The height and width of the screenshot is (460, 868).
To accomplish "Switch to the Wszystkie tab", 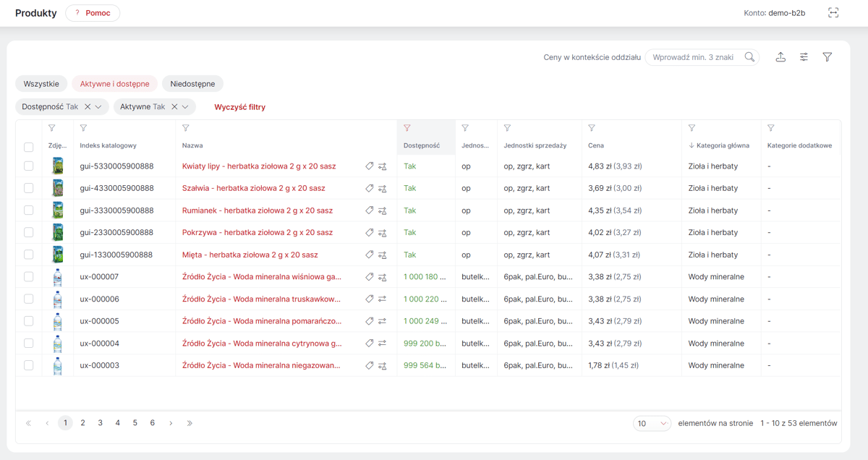I will tap(41, 84).
